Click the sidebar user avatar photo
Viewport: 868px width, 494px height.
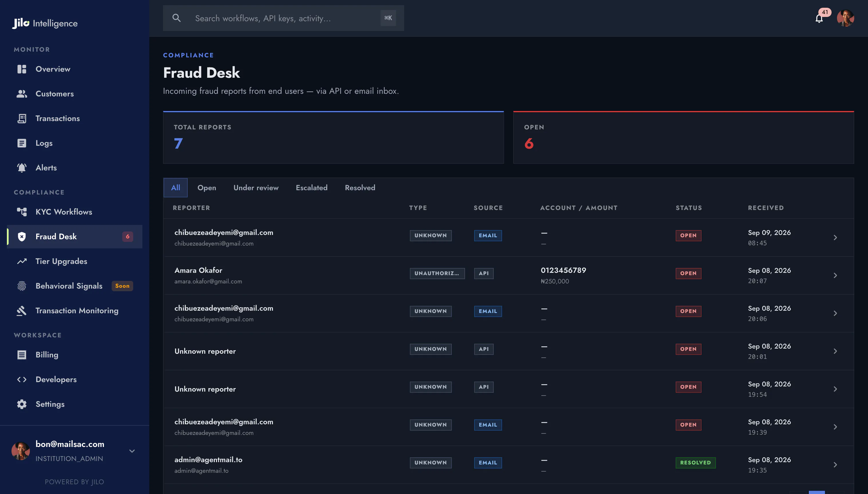click(20, 451)
